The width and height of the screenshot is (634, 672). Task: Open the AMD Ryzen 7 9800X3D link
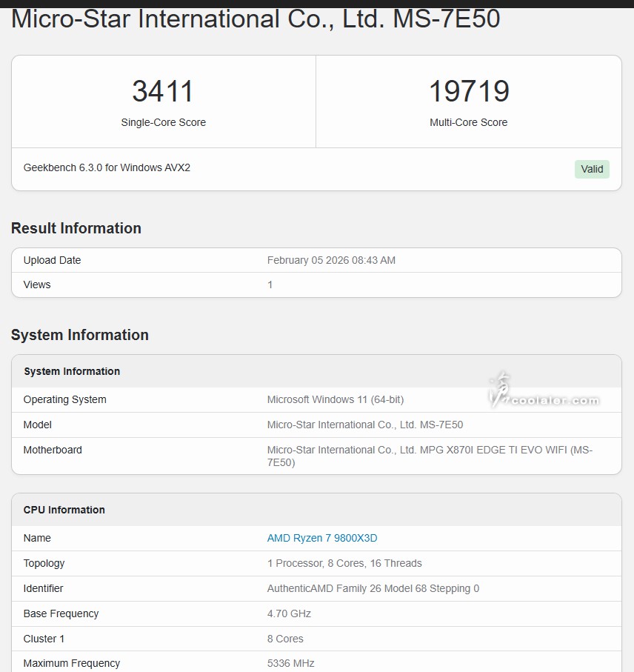(322, 538)
